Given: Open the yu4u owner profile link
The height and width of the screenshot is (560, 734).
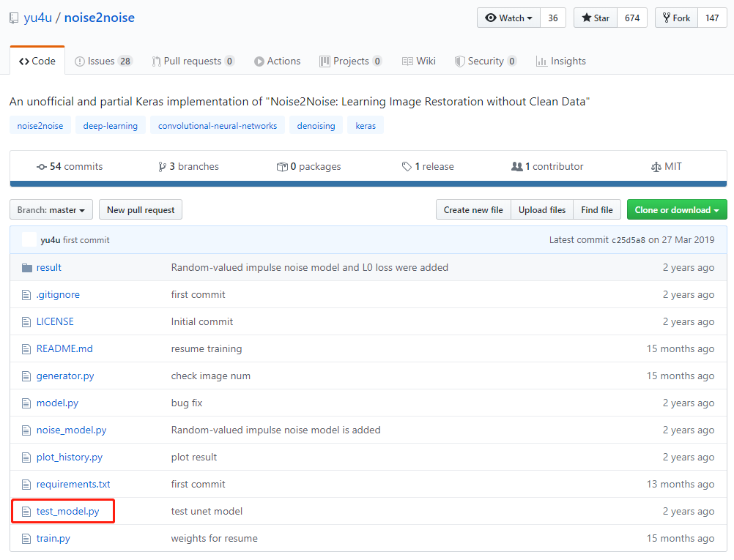Looking at the screenshot, I should 37,18.
